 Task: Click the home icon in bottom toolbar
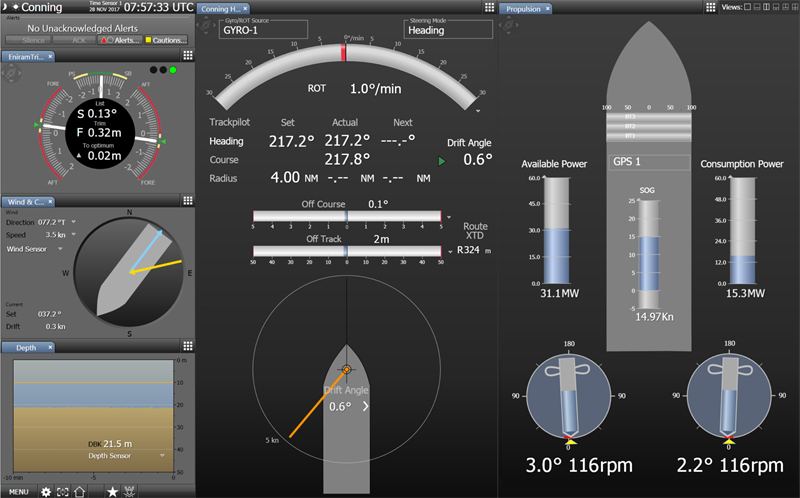80,491
